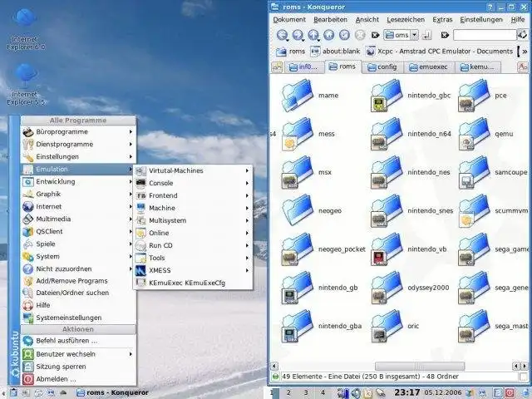The image size is (532, 399).
Task: Expand Virtutal-Machines submenu
Action: pyautogui.click(x=193, y=170)
